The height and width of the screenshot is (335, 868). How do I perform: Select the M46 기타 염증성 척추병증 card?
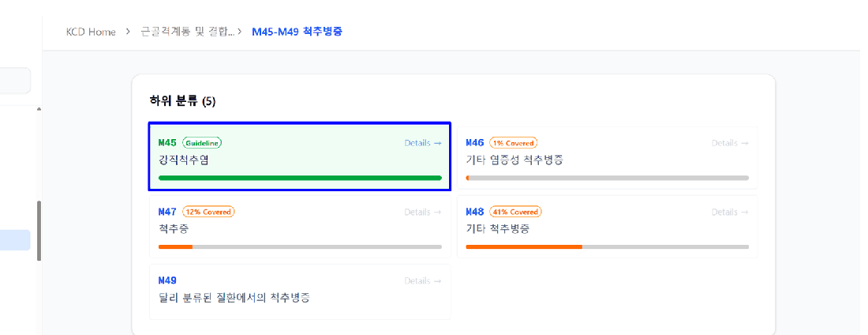(x=608, y=158)
